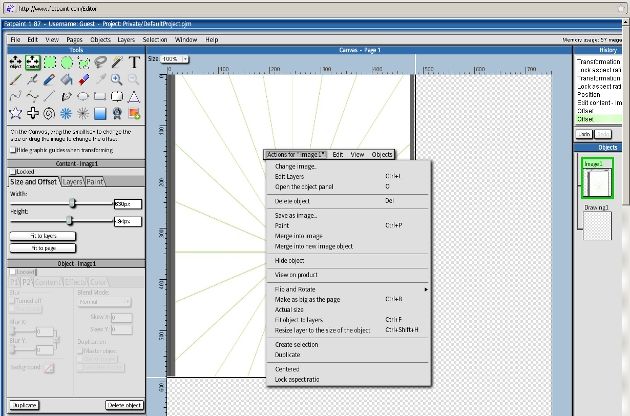Image resolution: width=630 pixels, height=416 pixels.
Task: Choose Change image in context menu
Action: pos(348,166)
